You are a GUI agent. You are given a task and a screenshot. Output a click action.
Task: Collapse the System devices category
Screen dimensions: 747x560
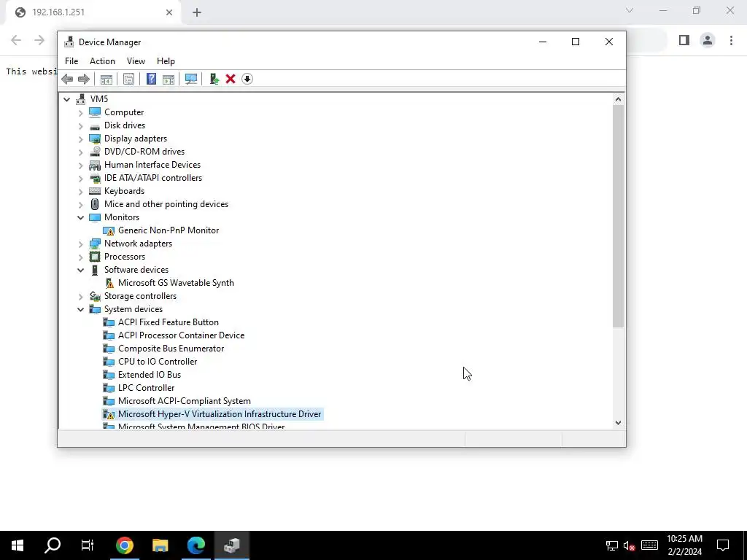pos(80,309)
